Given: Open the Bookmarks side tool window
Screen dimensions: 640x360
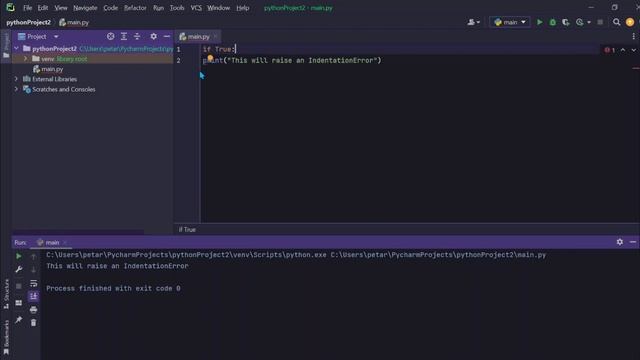Looking at the screenshot, I should pos(6,337).
